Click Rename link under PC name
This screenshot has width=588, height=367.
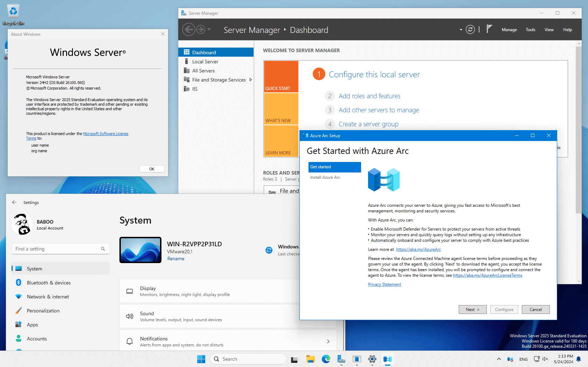176,259
